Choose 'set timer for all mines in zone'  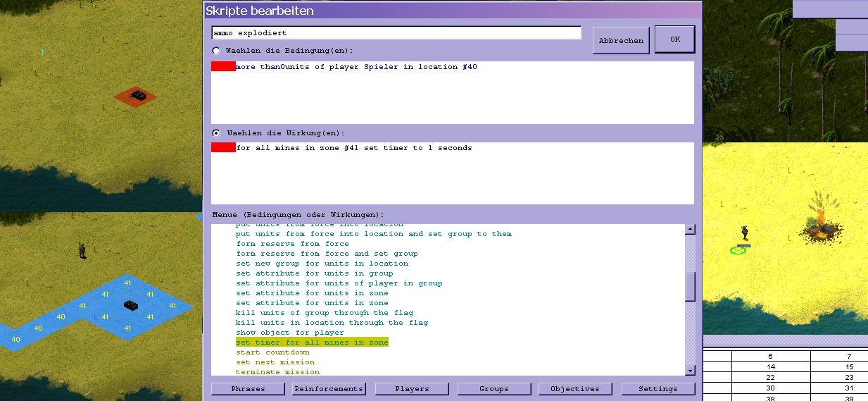pos(312,343)
